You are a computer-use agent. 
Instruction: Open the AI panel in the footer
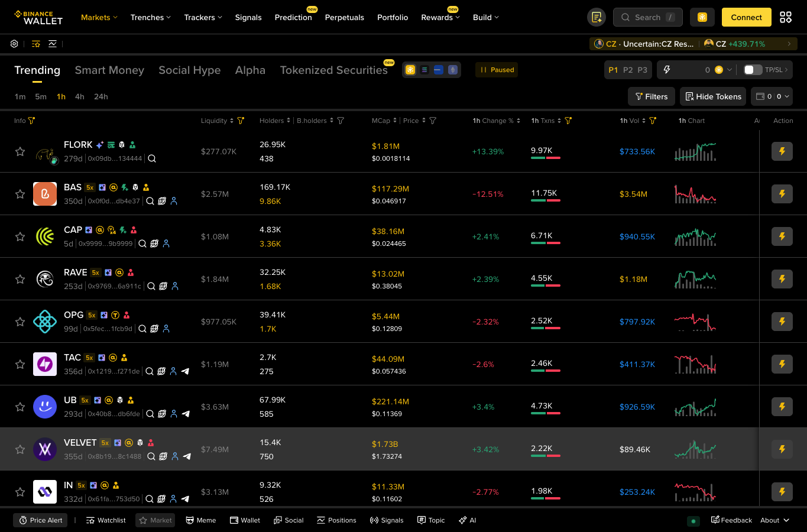tap(468, 520)
